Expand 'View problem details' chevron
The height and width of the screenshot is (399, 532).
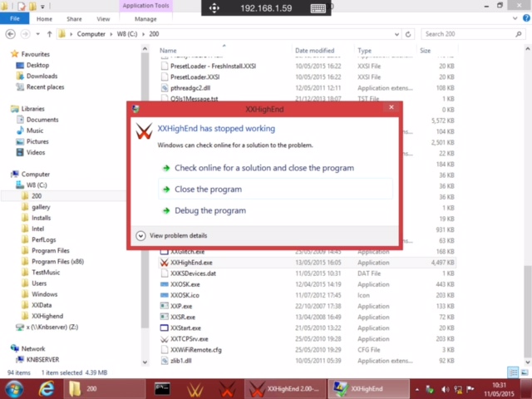tap(140, 235)
